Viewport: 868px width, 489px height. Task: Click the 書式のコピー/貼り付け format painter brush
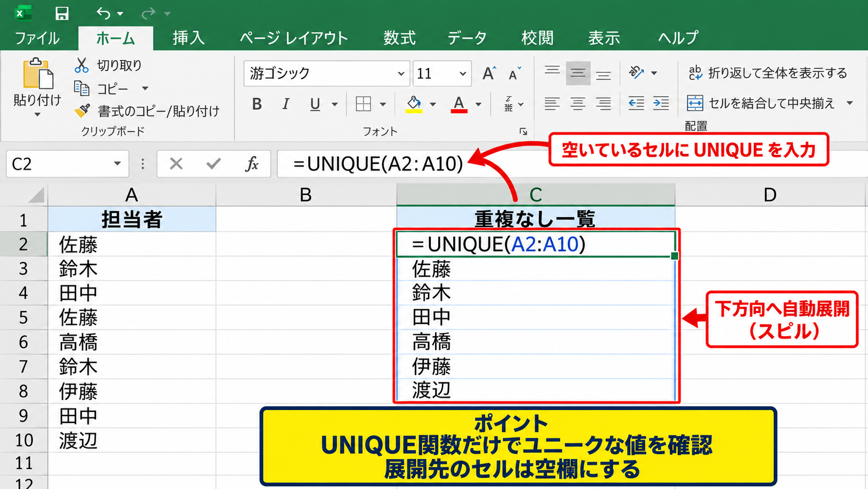82,110
